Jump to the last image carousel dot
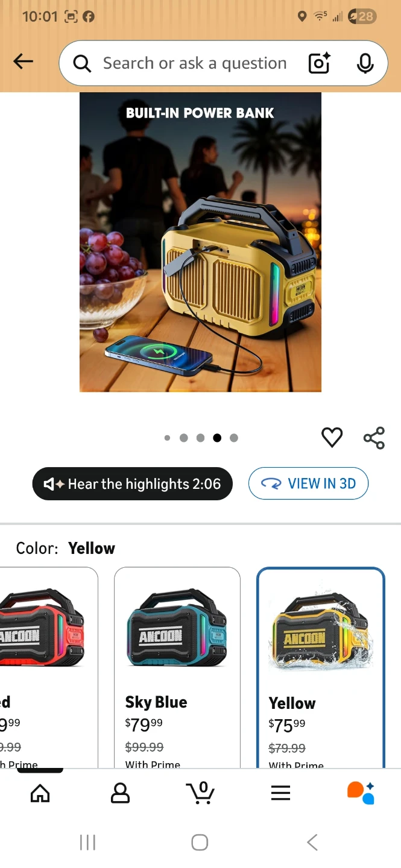This screenshot has width=401, height=868. pos(234,438)
